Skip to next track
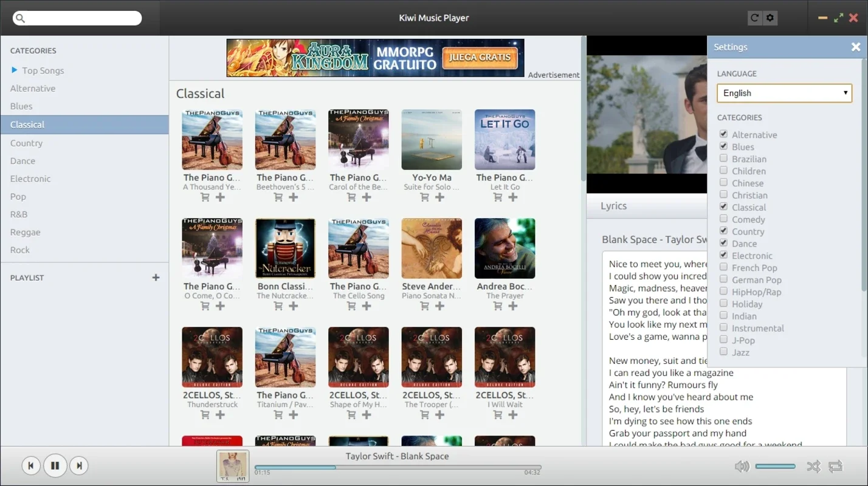 click(x=79, y=466)
